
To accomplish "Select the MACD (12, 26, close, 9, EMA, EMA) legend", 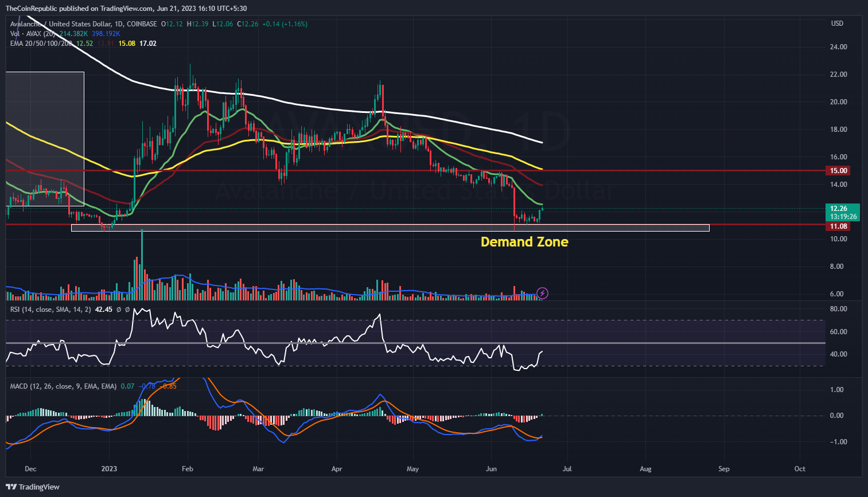I will [63, 386].
